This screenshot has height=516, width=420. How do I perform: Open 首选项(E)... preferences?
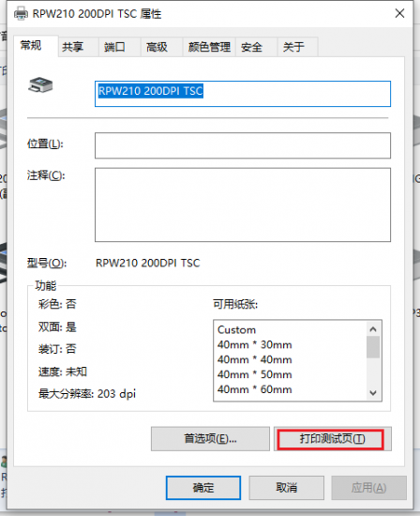click(x=210, y=439)
